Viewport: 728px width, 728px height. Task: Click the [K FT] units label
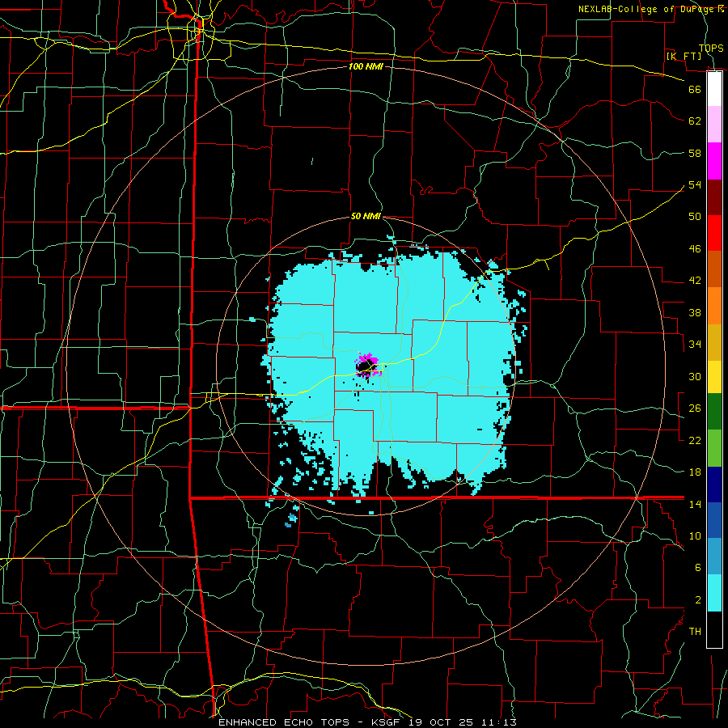(x=684, y=57)
